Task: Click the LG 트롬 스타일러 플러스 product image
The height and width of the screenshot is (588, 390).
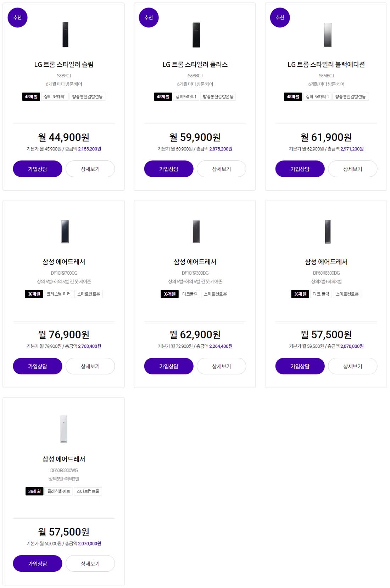Action: tap(196, 35)
